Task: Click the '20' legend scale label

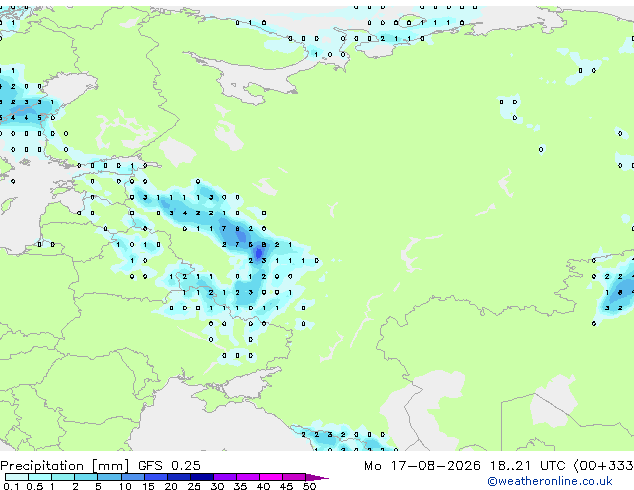Action: pos(171,486)
